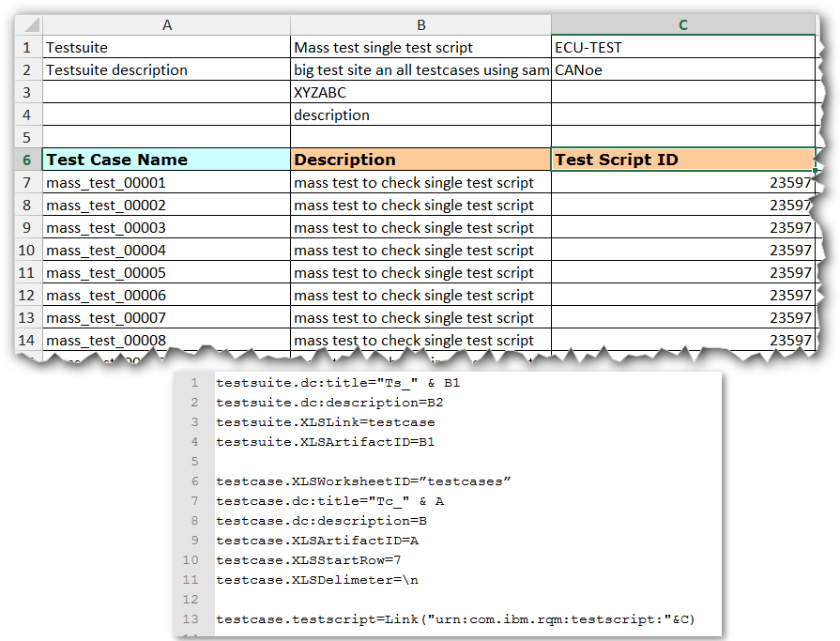The height and width of the screenshot is (641, 840).
Task: Select 'Testsuite description' cell
Action: point(166,69)
